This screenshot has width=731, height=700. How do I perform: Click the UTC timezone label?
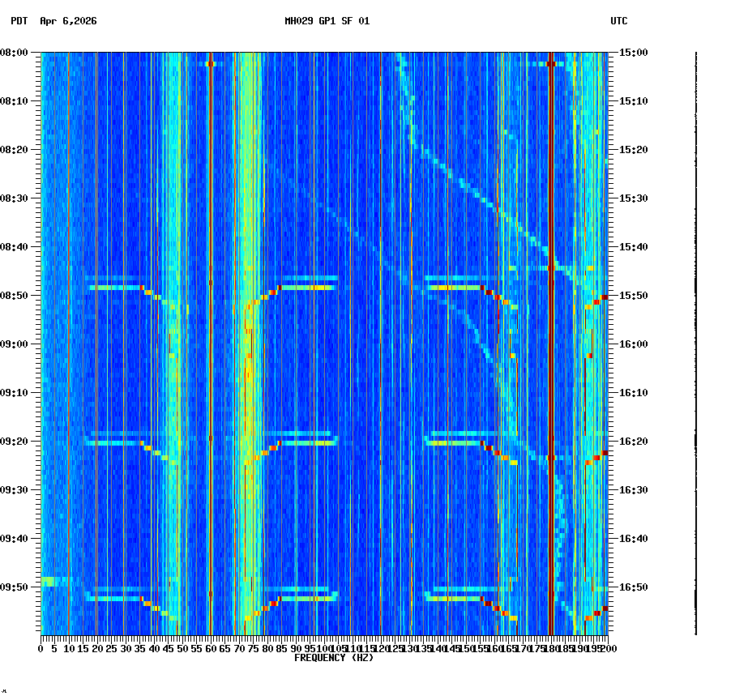click(619, 23)
